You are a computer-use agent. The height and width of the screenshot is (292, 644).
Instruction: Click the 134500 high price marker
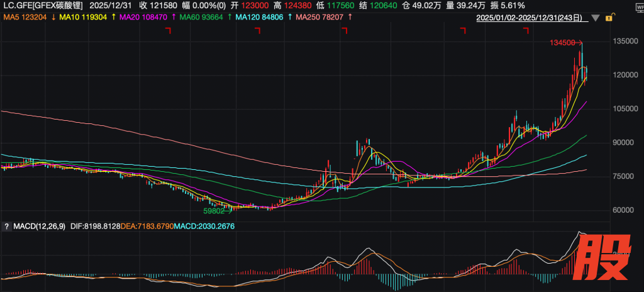click(x=562, y=43)
